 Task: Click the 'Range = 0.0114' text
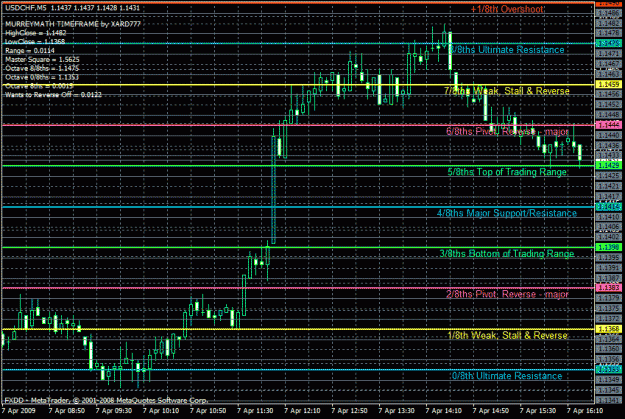coord(30,51)
